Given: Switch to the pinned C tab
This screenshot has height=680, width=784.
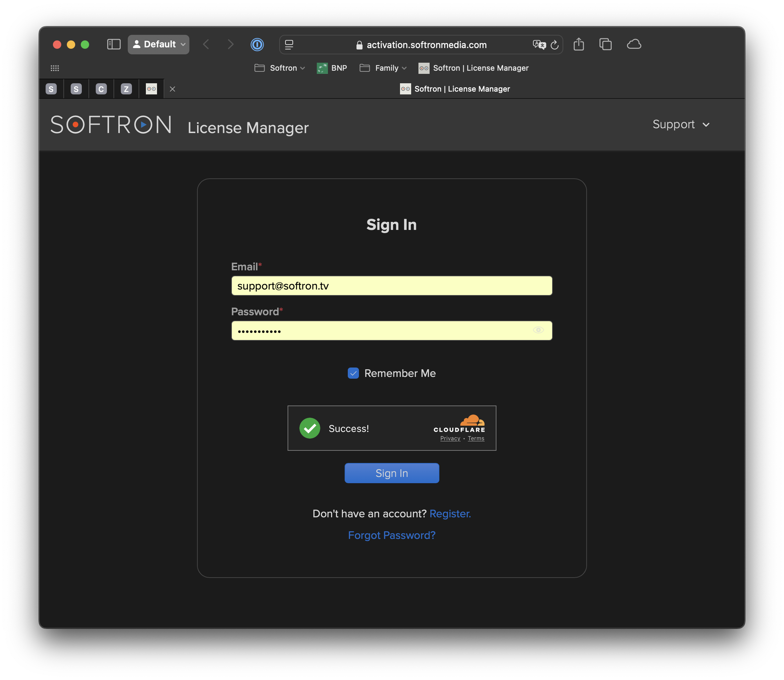Looking at the screenshot, I should 101,89.
